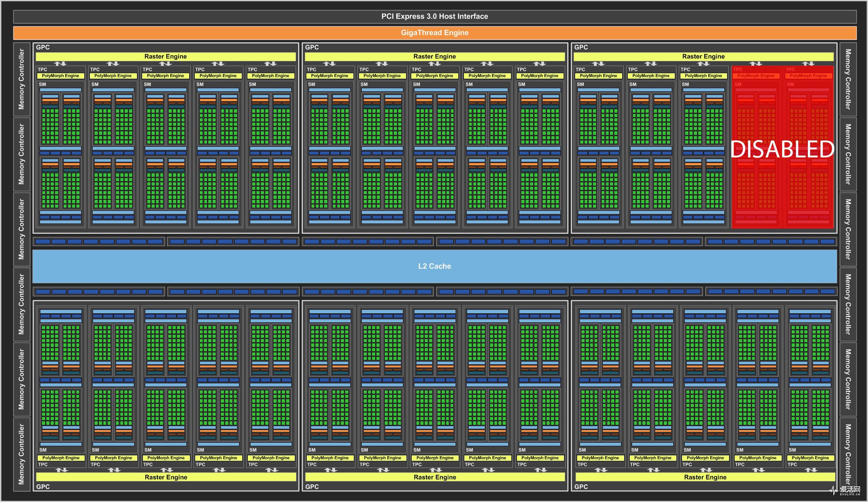The height and width of the screenshot is (502, 868).
Task: Click the evolife watermark logo
Action: (845, 491)
